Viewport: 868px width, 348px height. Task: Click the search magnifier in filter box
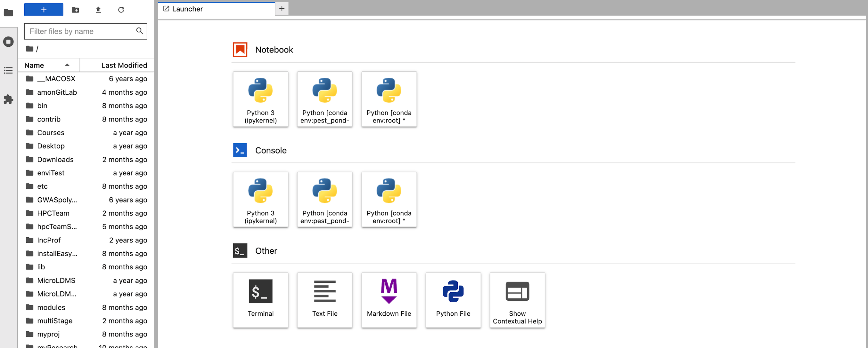coord(140,31)
